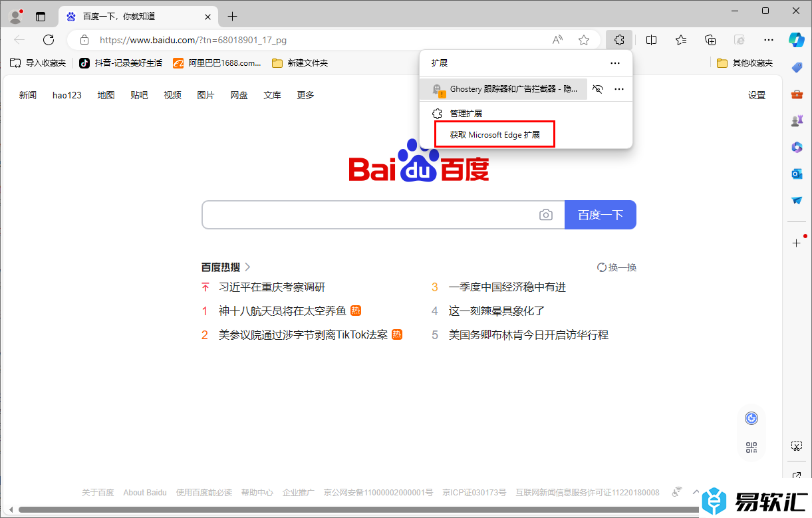Screen dimensions: 812x518
Task: View site information via the lock icon
Action: [84, 40]
